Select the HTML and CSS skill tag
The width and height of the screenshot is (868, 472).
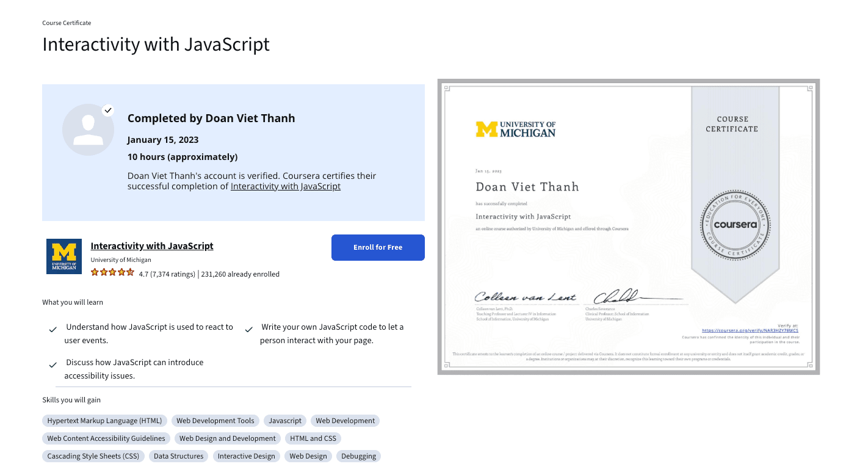coord(313,438)
